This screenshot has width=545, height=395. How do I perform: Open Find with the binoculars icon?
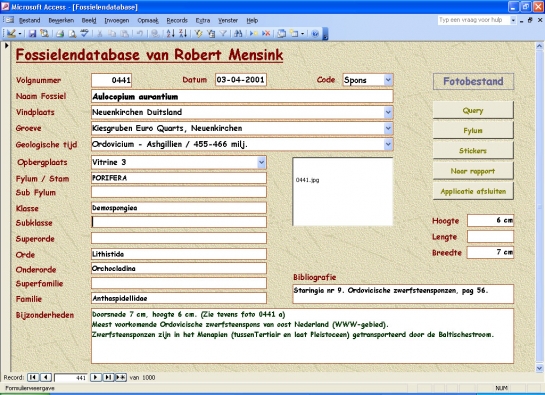point(238,33)
